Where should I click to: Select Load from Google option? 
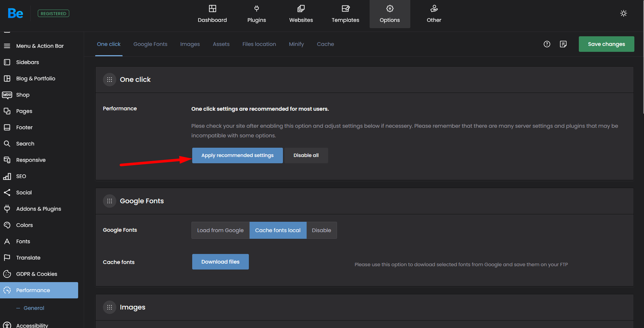click(x=220, y=230)
